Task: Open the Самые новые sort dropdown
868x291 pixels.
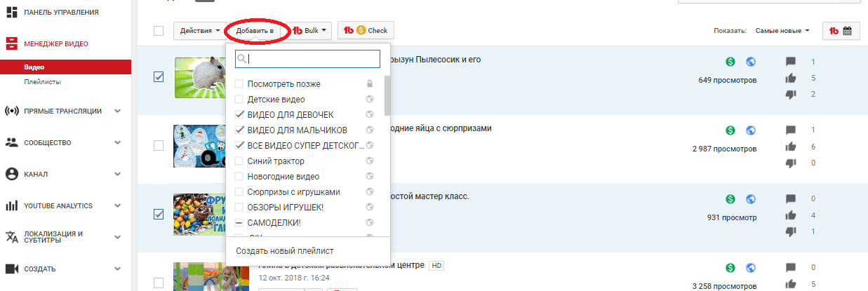Action: tap(782, 31)
